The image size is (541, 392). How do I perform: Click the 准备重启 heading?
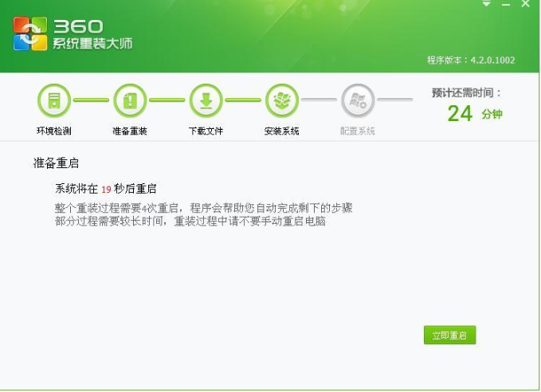56,163
